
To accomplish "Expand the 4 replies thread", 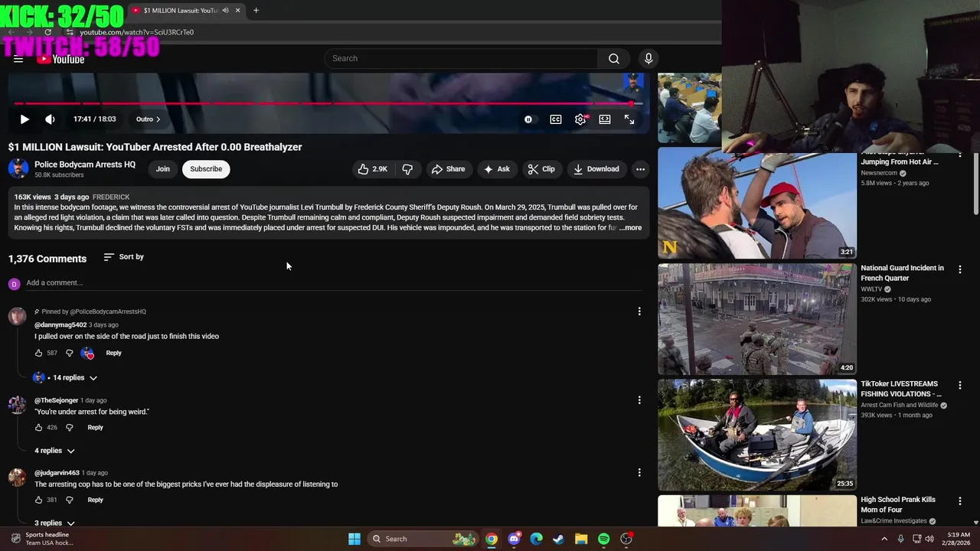I will (54, 451).
